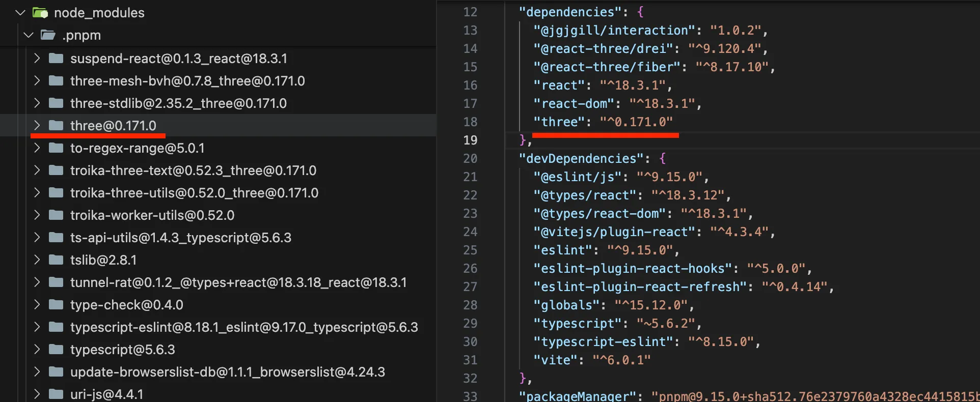
Task: Select the troika-three-text@0.52.3_three@0.171.0 folder
Action: [x=193, y=170]
